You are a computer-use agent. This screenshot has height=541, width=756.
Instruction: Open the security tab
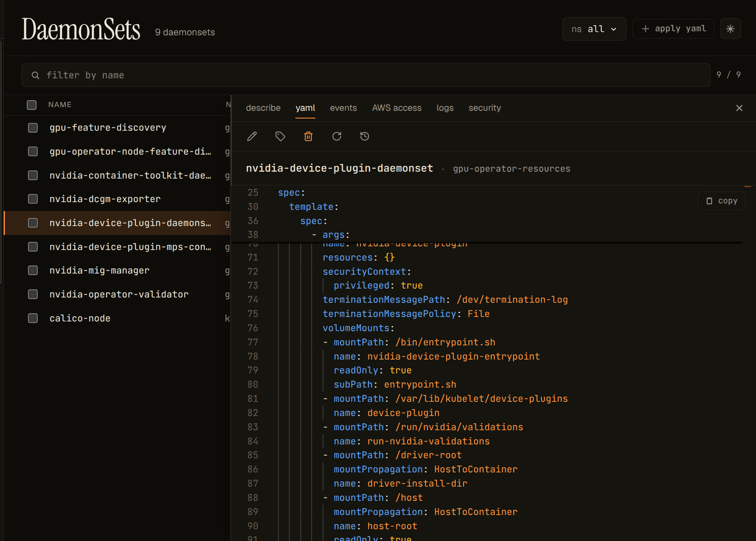point(485,108)
